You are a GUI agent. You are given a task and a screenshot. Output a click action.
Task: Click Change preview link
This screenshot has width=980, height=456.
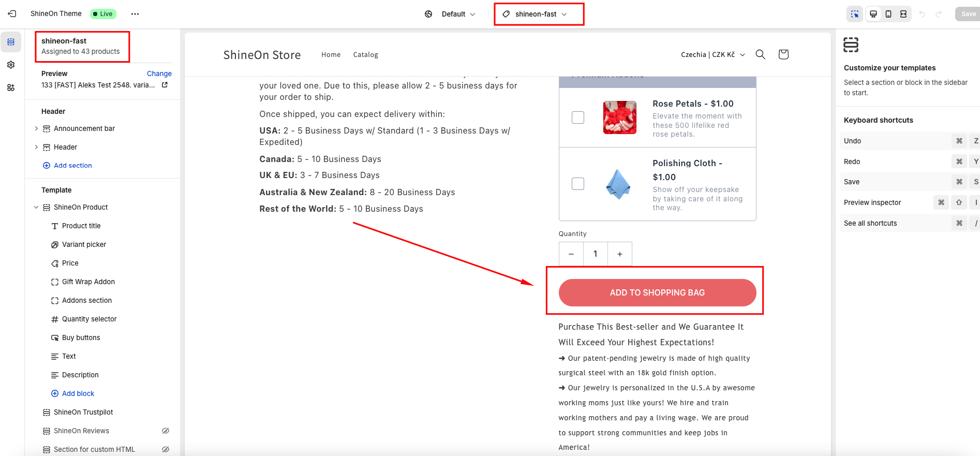[159, 73]
